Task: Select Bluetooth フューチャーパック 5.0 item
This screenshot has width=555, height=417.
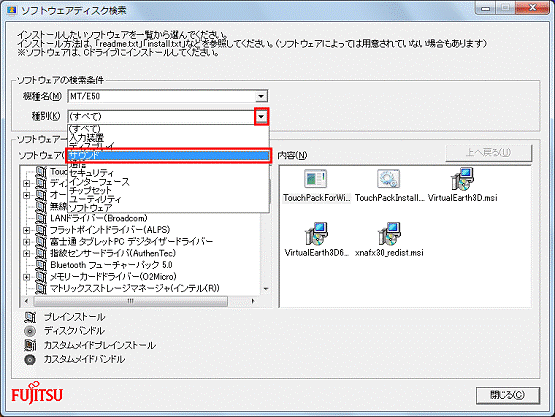Action: coord(111,265)
